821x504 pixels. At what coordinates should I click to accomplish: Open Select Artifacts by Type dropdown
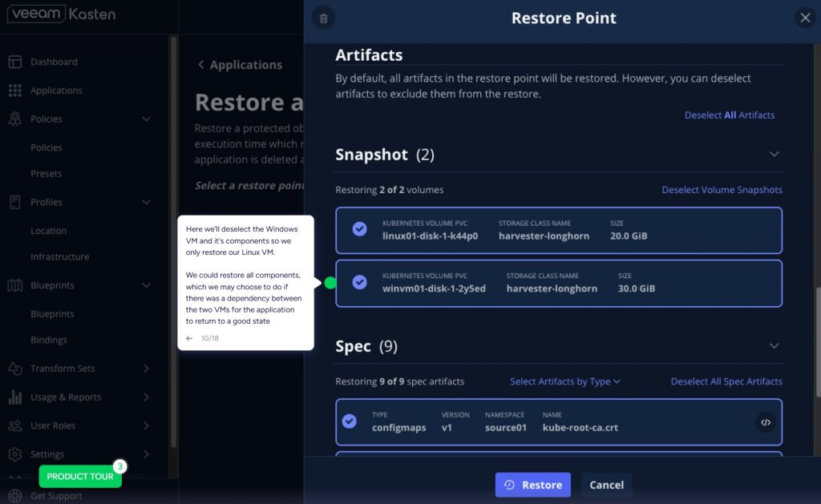(x=565, y=381)
